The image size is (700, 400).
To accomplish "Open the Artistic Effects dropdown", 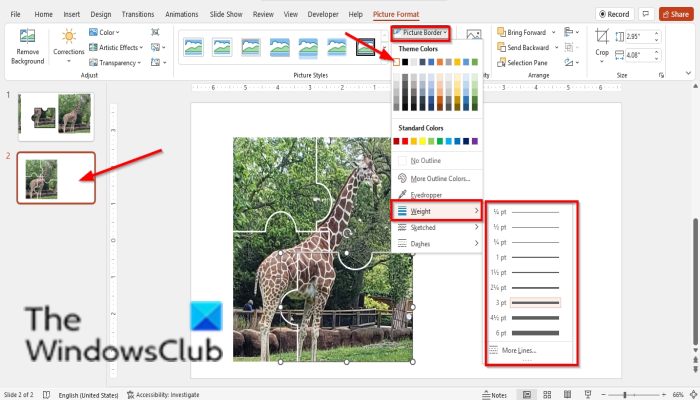I will tap(116, 47).
